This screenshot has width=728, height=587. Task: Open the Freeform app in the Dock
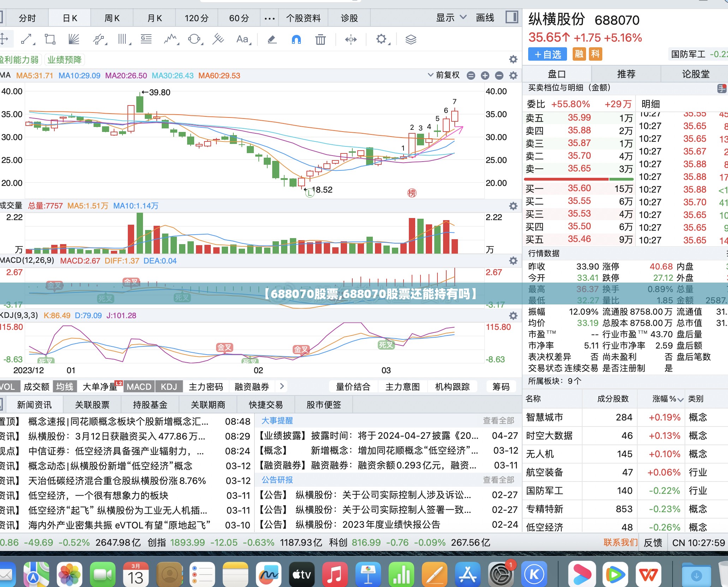[269, 574]
